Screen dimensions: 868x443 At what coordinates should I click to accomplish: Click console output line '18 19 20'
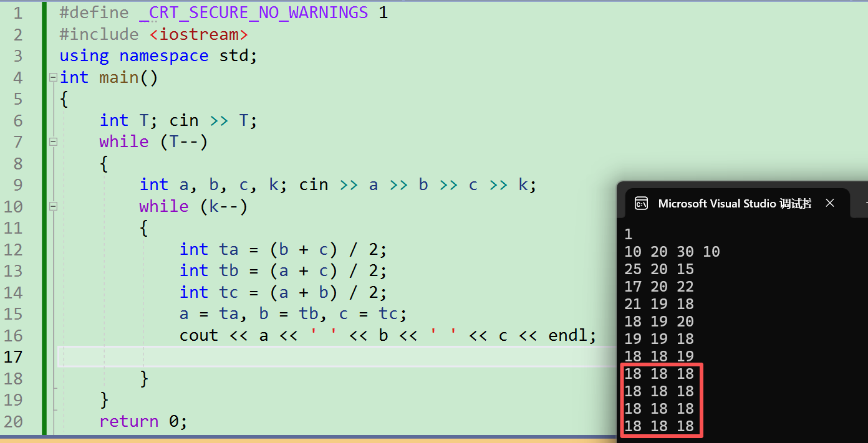(x=659, y=322)
